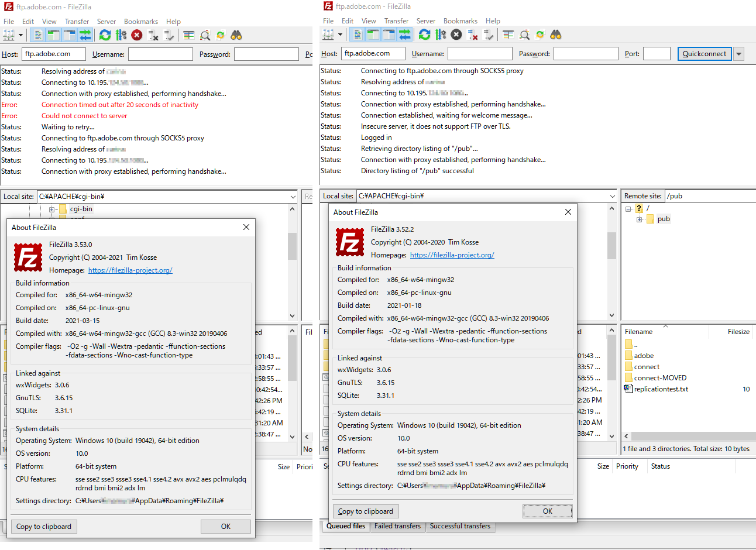Toggle remote directory tree in the 3.53.0 window
The image size is (756, 550).
click(x=70, y=35)
